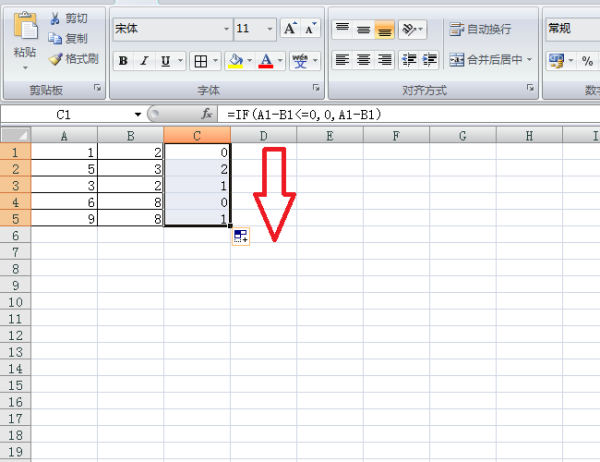Open borders dropdown arrow
This screenshot has width=600, height=462.
(x=215, y=60)
